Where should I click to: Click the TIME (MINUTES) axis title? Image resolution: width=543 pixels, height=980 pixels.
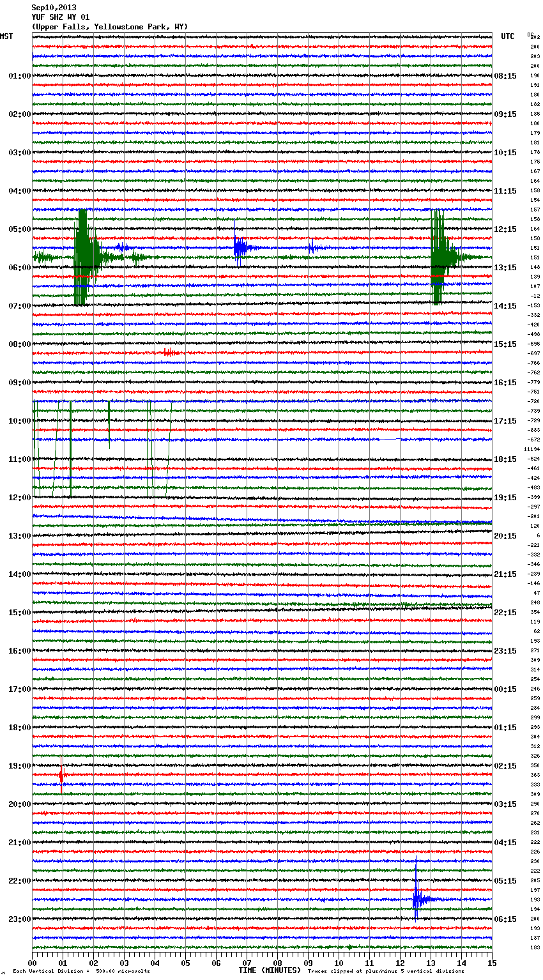[x=269, y=970]
